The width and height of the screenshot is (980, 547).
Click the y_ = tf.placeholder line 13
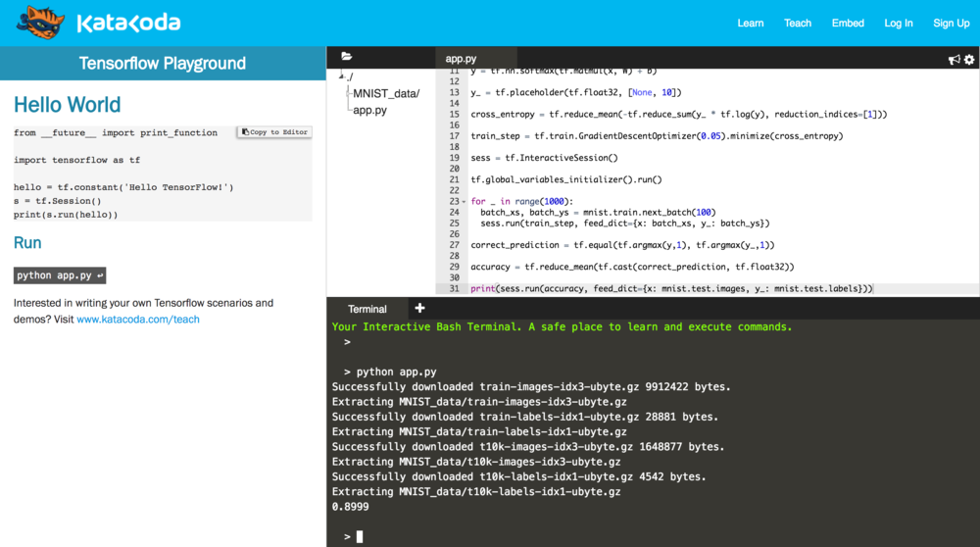pyautogui.click(x=576, y=92)
